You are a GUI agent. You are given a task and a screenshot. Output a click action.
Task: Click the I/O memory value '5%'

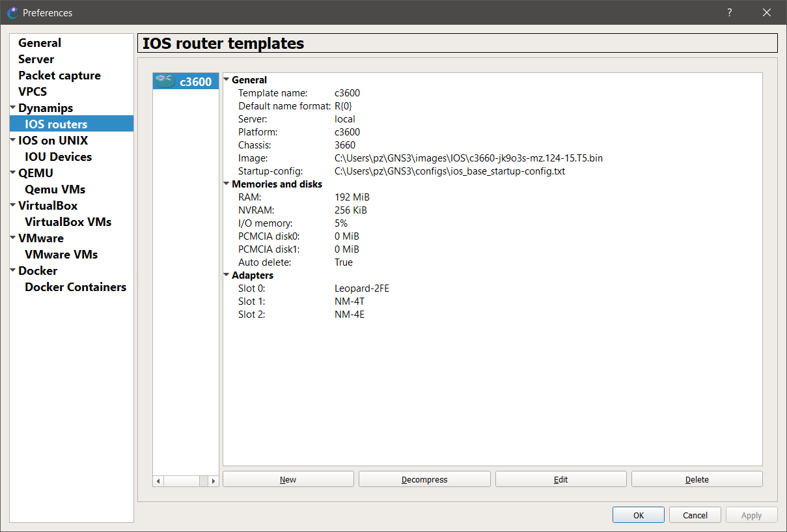coord(341,223)
